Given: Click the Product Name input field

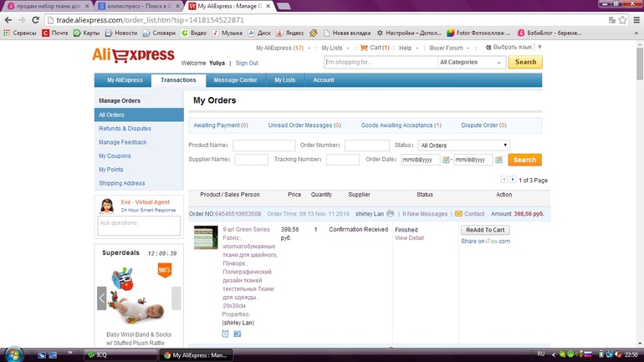Looking at the screenshot, I should tap(263, 145).
